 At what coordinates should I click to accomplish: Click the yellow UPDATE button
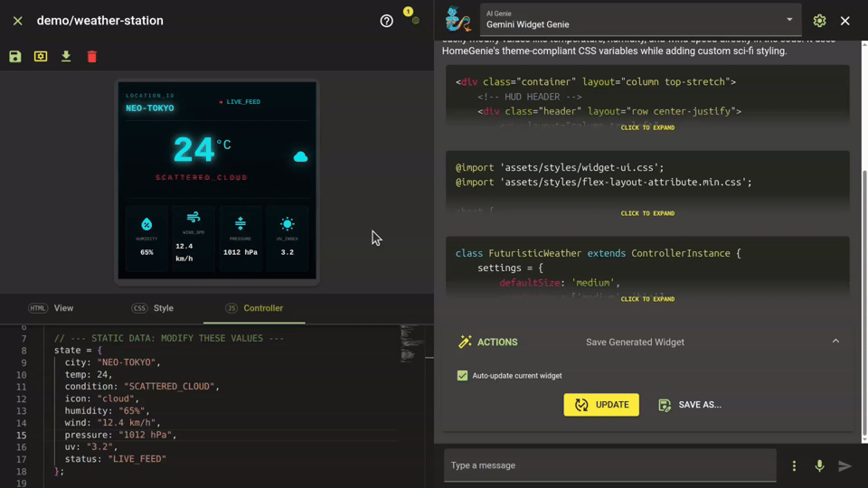click(x=601, y=405)
